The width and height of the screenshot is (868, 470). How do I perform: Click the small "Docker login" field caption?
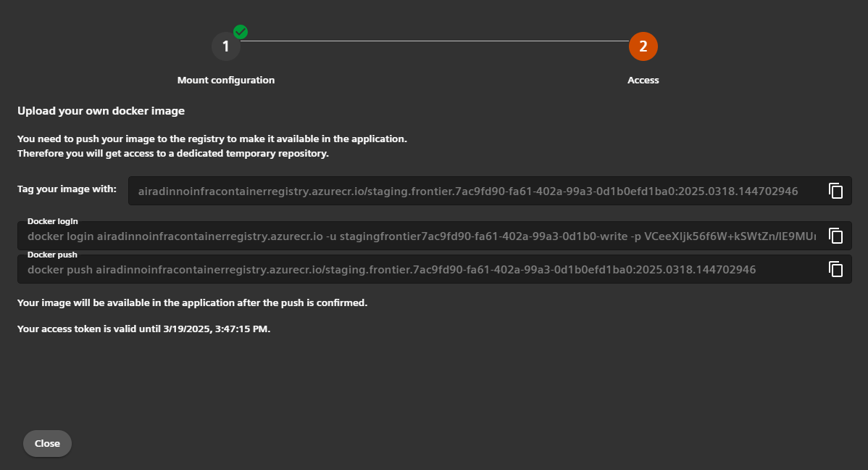point(52,221)
